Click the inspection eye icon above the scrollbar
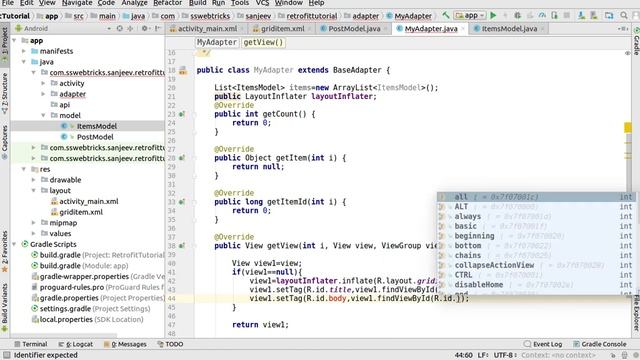The image size is (640, 360). [627, 53]
